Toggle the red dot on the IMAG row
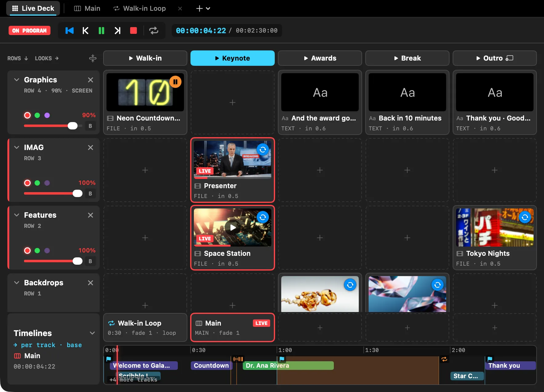 [x=27, y=183]
